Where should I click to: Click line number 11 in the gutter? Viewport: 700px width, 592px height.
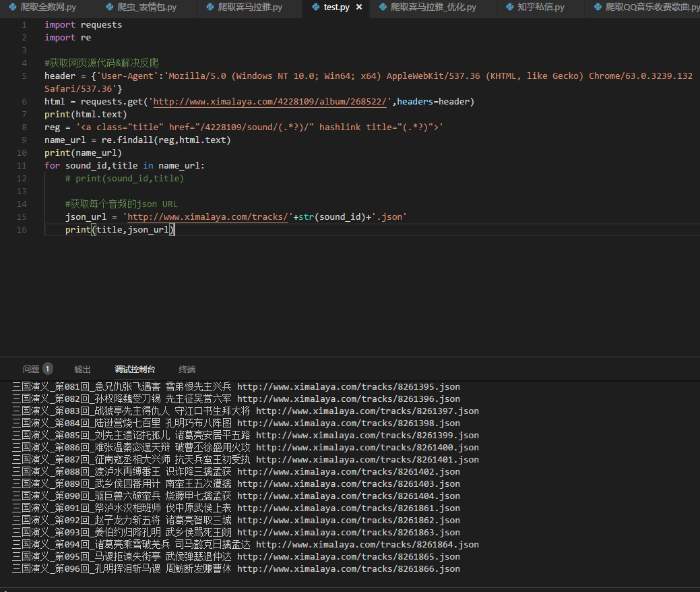point(22,166)
